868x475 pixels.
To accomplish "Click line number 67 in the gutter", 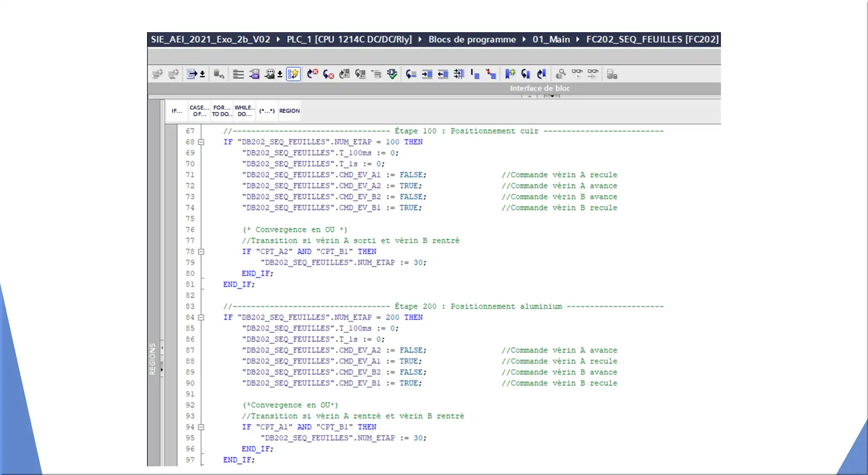I will click(x=190, y=131).
